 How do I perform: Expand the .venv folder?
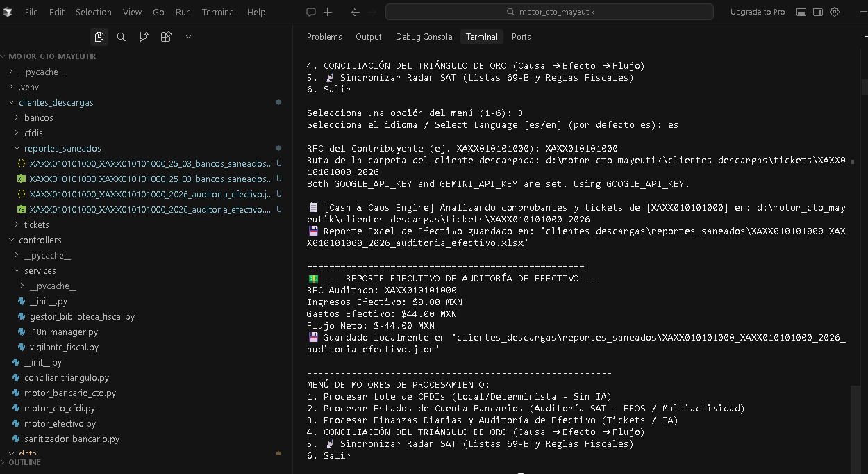pos(146,87)
